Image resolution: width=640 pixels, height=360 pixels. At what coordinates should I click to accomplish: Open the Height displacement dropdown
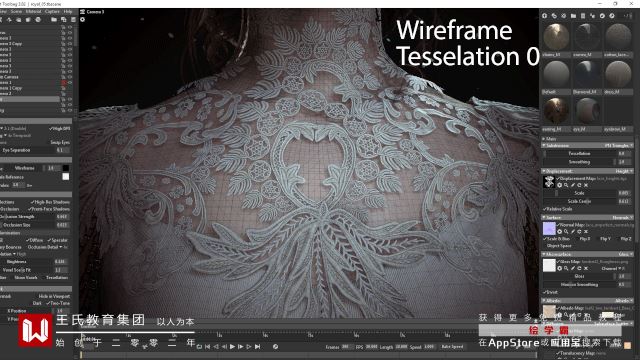624,171
